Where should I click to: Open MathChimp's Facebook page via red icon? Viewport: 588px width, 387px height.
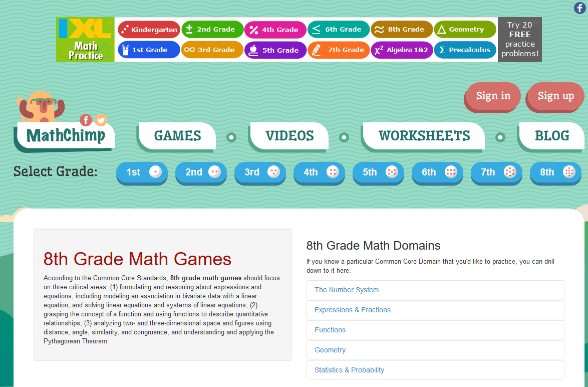point(86,120)
